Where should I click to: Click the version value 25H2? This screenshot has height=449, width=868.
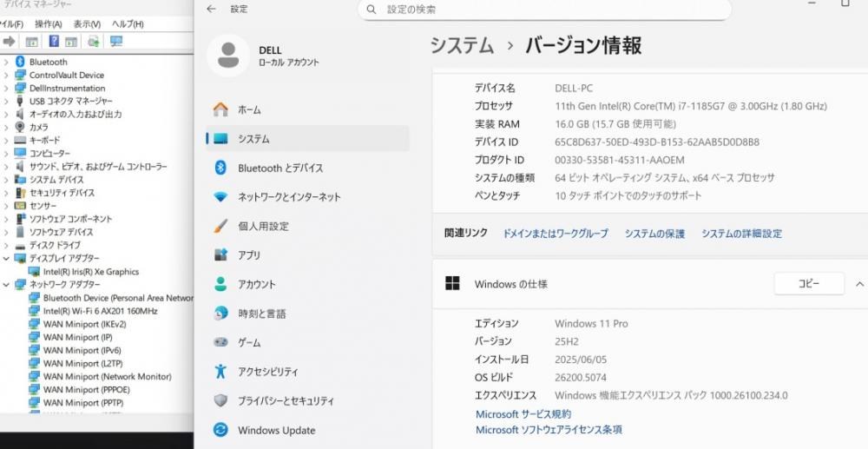point(566,341)
